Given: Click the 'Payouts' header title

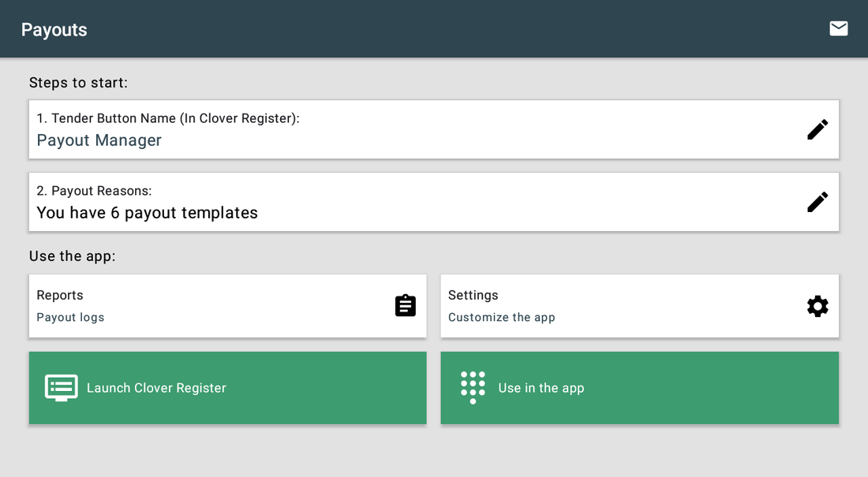Looking at the screenshot, I should pos(54,29).
